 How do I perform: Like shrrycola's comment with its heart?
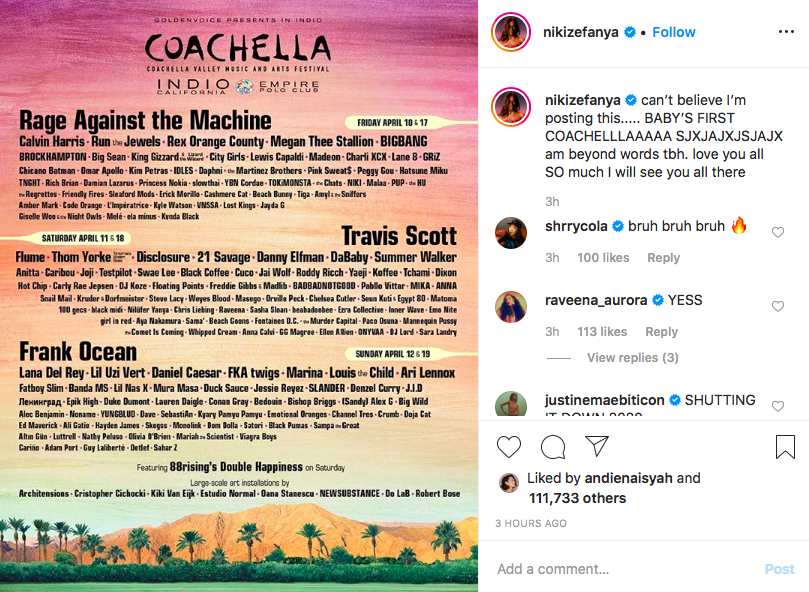coord(778,232)
